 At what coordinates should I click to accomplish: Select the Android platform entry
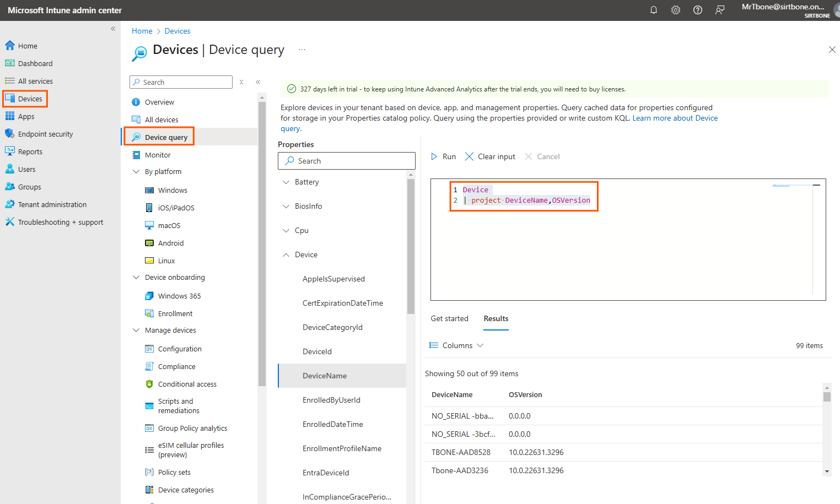coord(171,242)
